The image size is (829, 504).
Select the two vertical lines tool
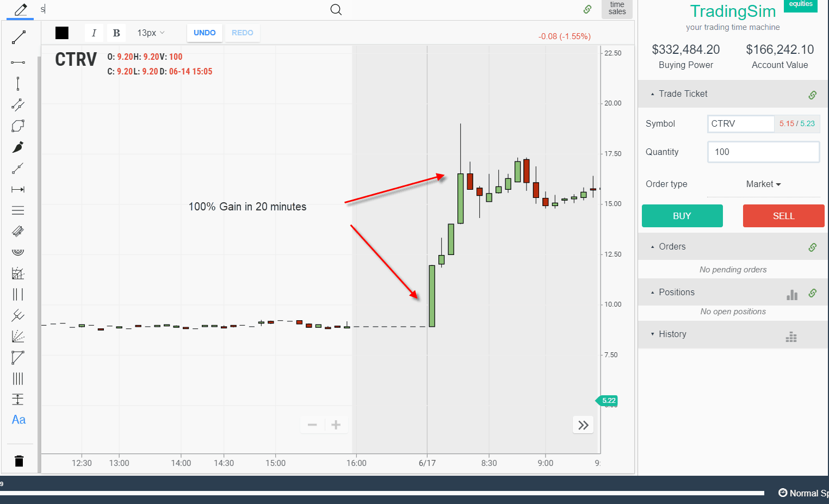pos(18,294)
